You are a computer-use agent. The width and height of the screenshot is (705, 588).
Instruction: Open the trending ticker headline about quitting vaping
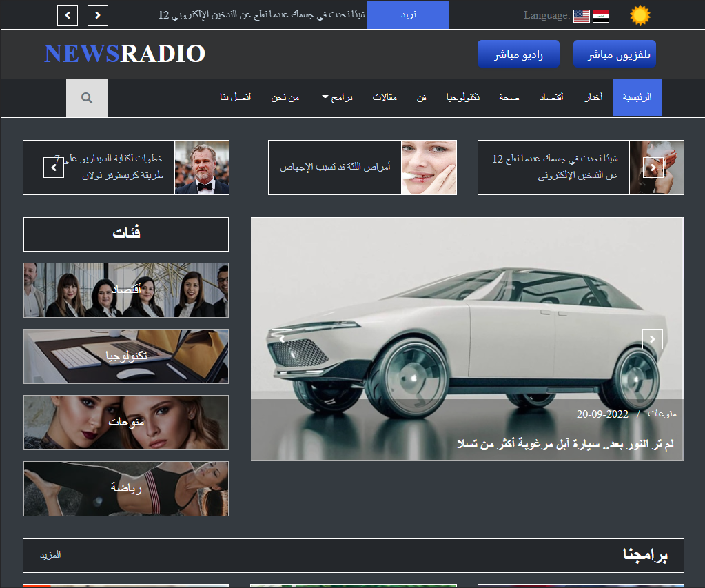point(262,15)
